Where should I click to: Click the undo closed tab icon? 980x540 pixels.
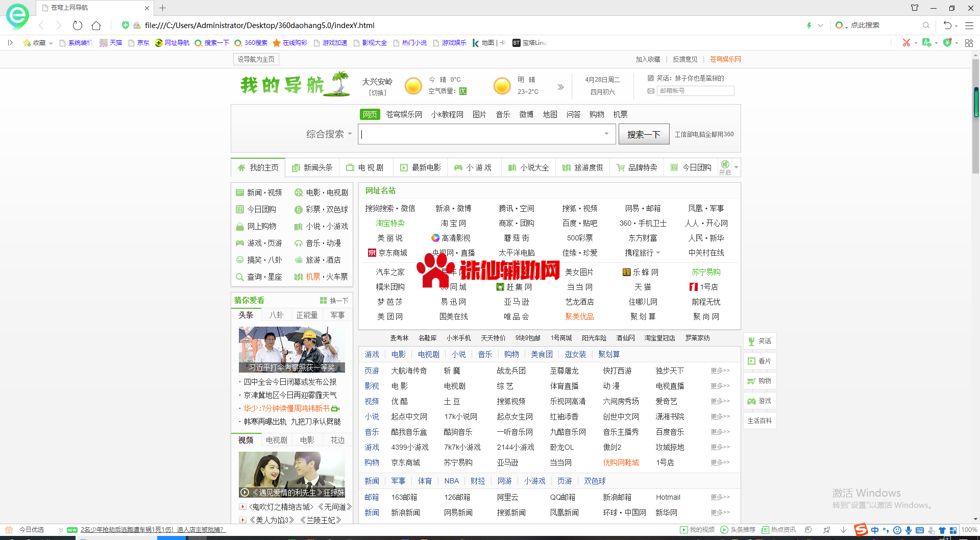[947, 25]
